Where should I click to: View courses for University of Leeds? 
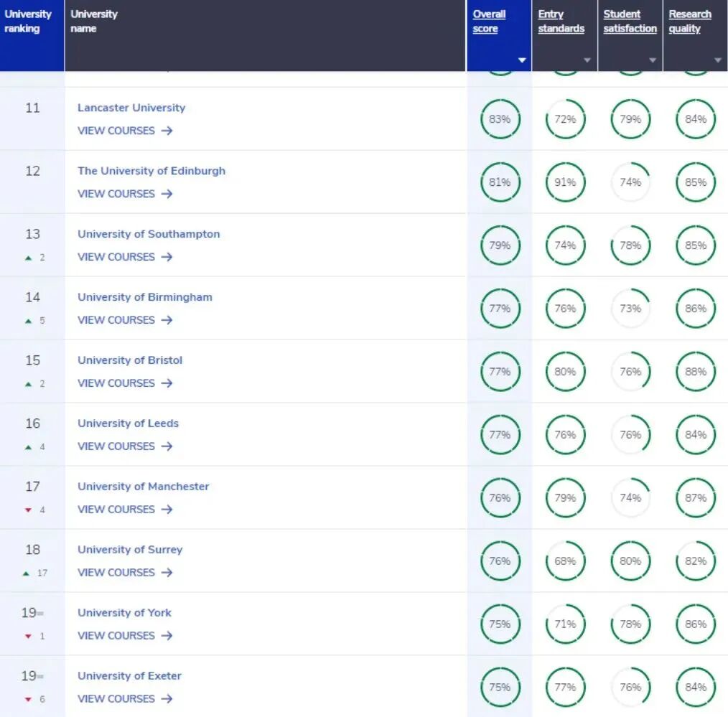pyautogui.click(x=125, y=446)
